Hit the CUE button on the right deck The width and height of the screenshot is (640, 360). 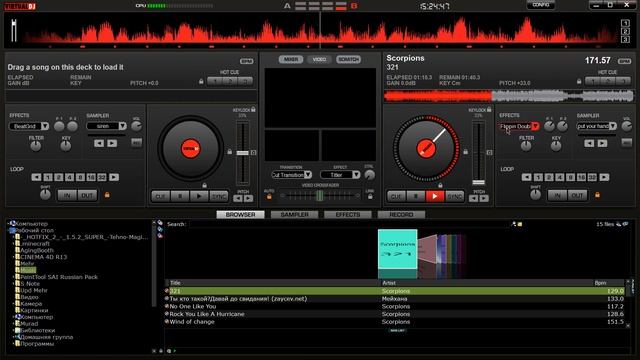click(396, 196)
